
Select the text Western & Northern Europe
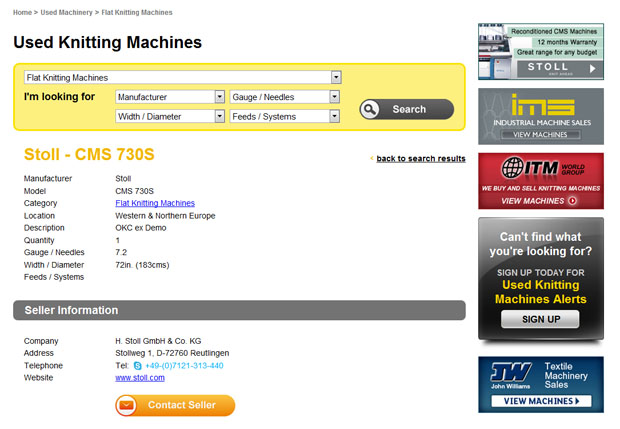click(x=165, y=216)
